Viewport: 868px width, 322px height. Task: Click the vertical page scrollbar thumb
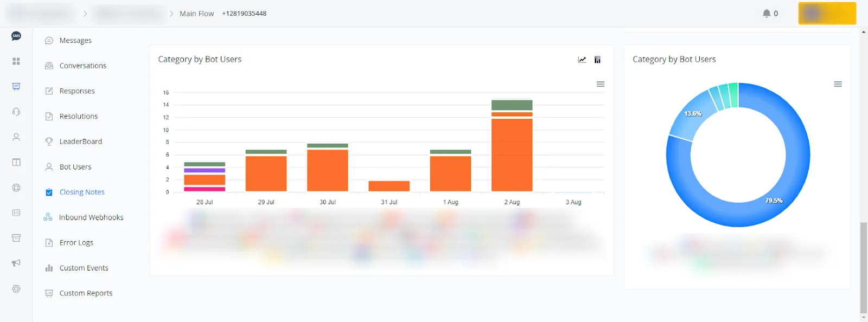(x=864, y=268)
